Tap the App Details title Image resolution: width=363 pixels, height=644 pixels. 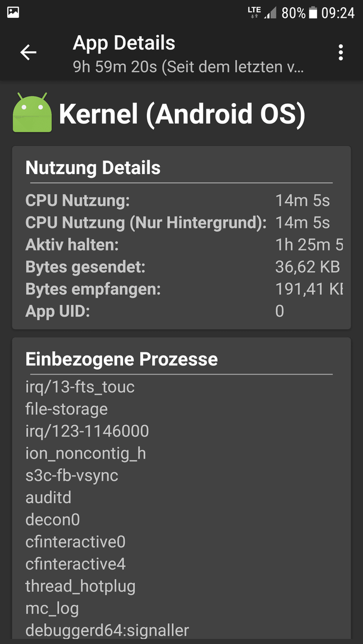click(124, 43)
